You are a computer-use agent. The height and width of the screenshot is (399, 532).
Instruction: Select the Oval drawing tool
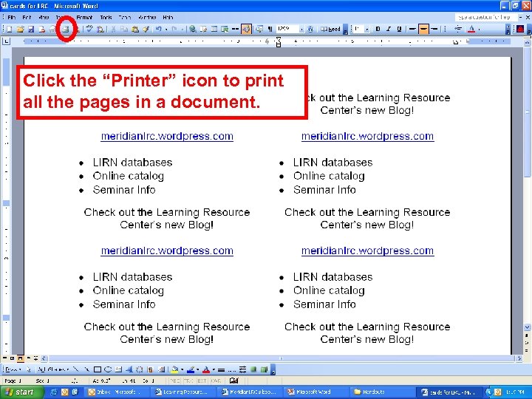tap(108, 369)
